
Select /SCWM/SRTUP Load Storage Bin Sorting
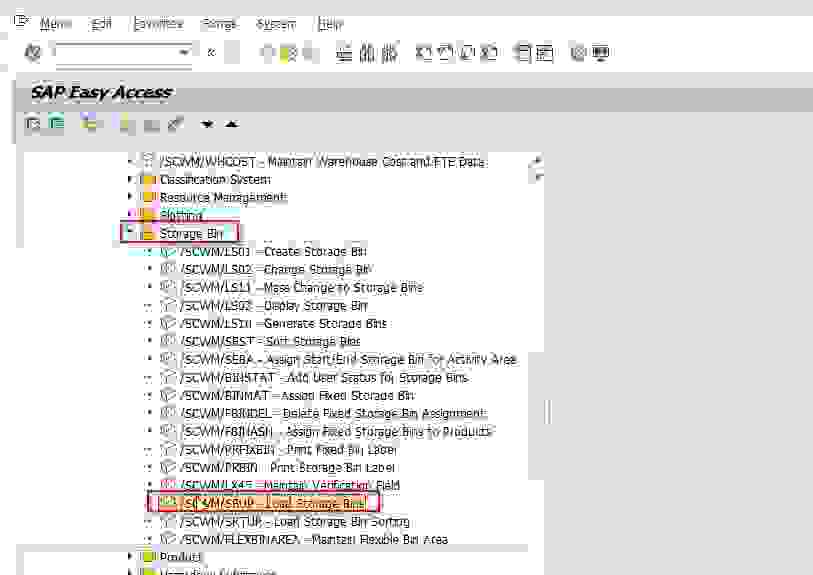295,522
